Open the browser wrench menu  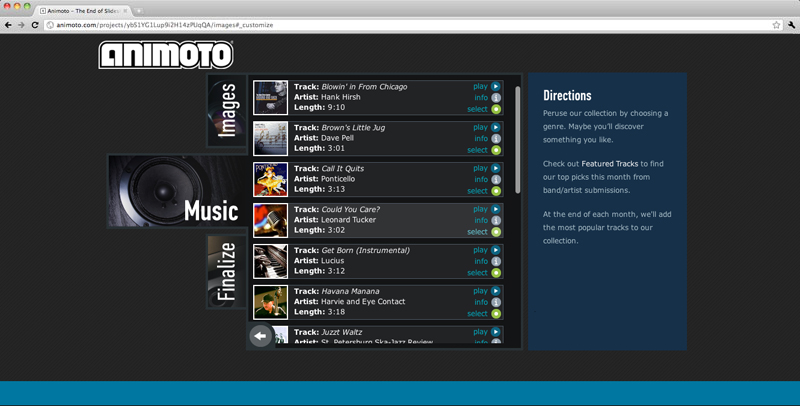[x=791, y=24]
